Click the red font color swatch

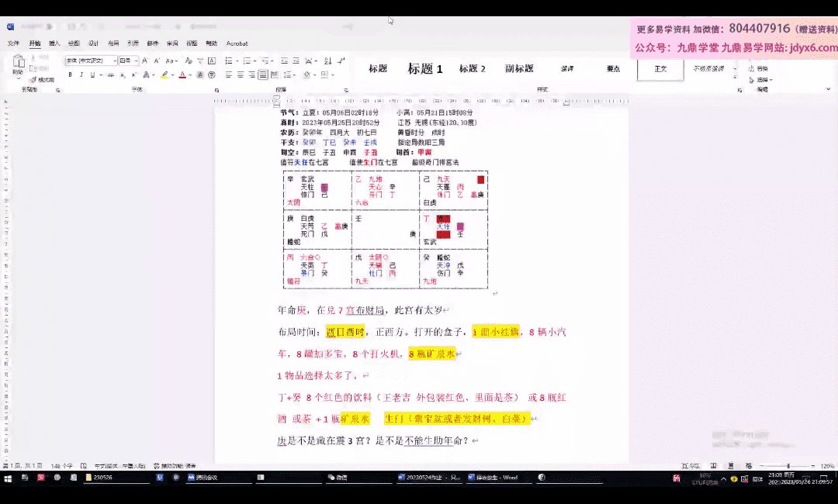(x=182, y=75)
